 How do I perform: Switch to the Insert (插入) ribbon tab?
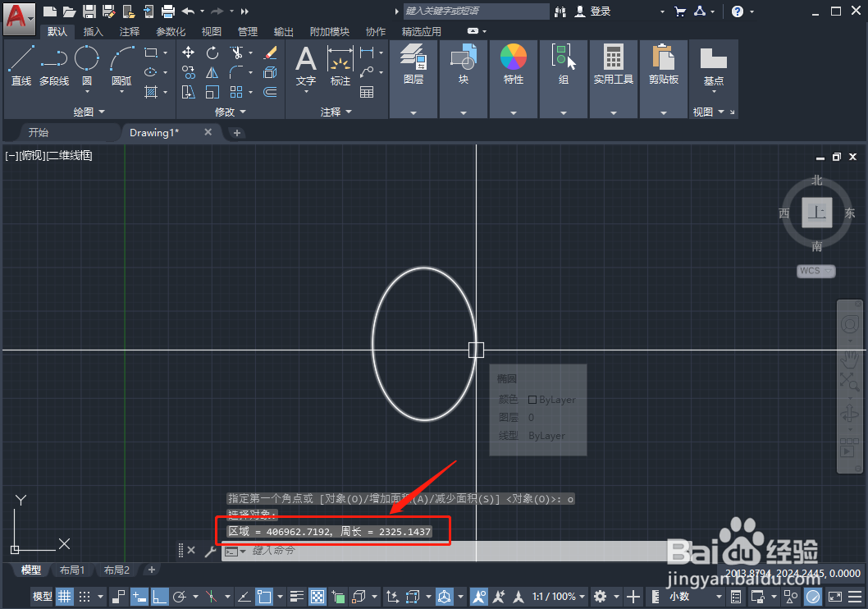click(93, 31)
